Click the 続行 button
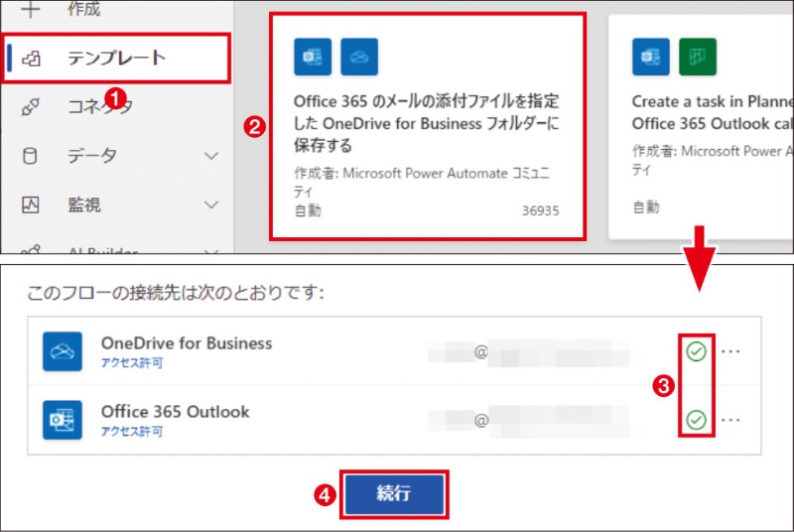The width and height of the screenshot is (794, 532). click(x=394, y=493)
